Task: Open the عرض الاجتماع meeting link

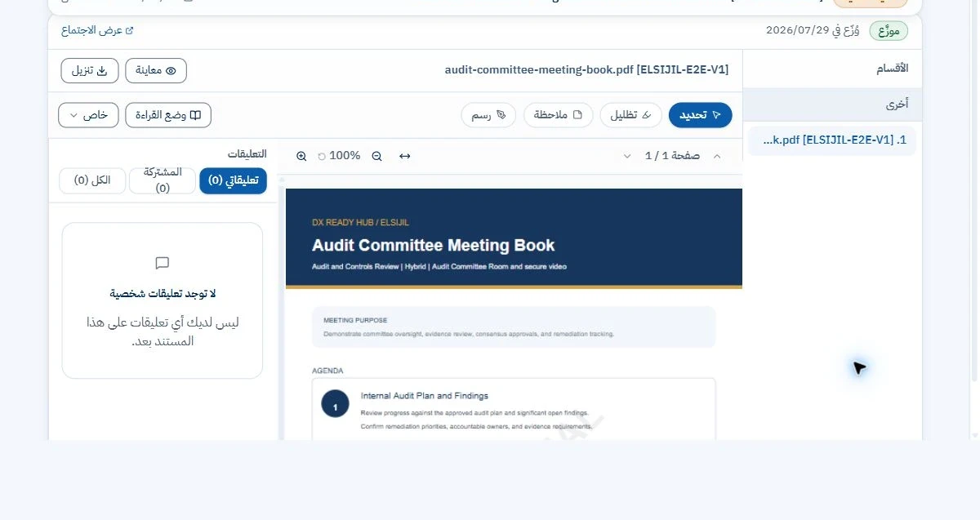Action: coord(97,30)
